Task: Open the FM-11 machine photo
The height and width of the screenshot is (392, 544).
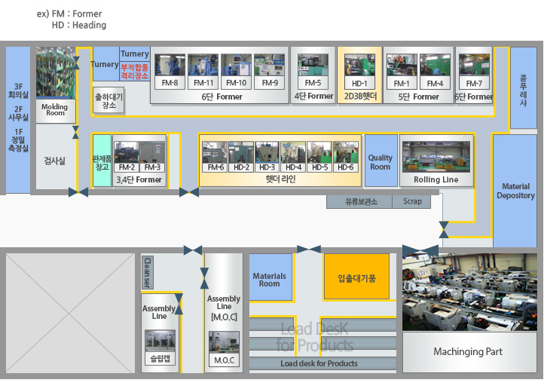Action: pos(203,65)
